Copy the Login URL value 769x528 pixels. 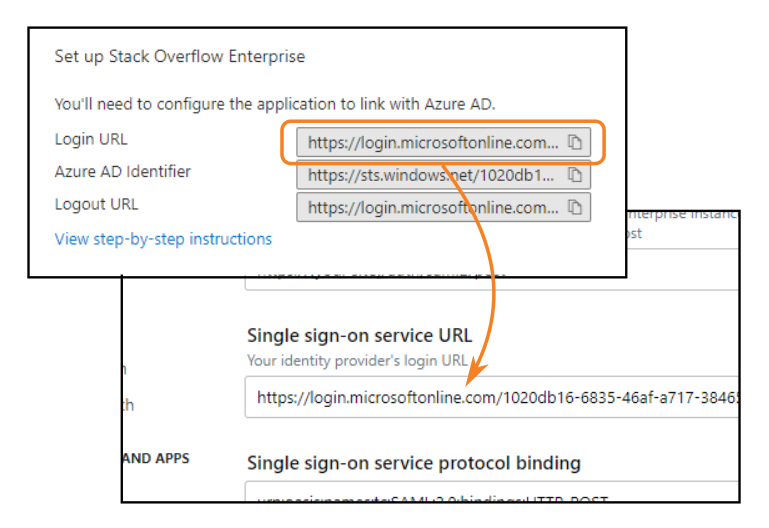pyautogui.click(x=575, y=142)
